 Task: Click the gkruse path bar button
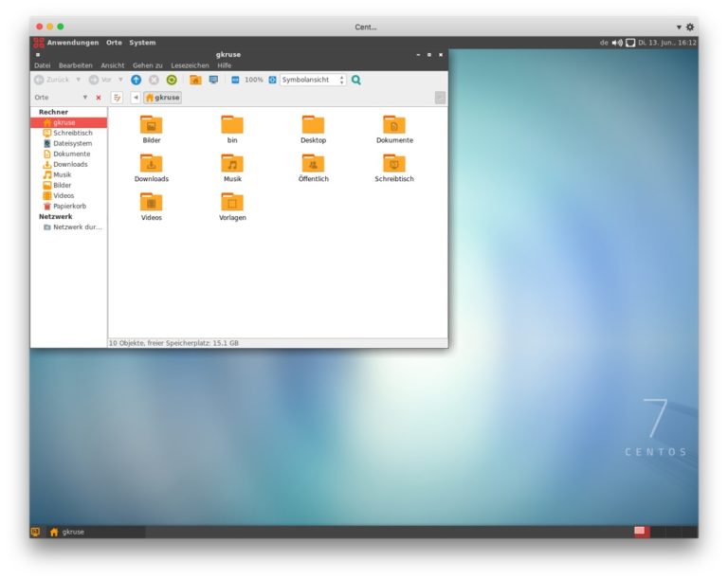pos(163,98)
